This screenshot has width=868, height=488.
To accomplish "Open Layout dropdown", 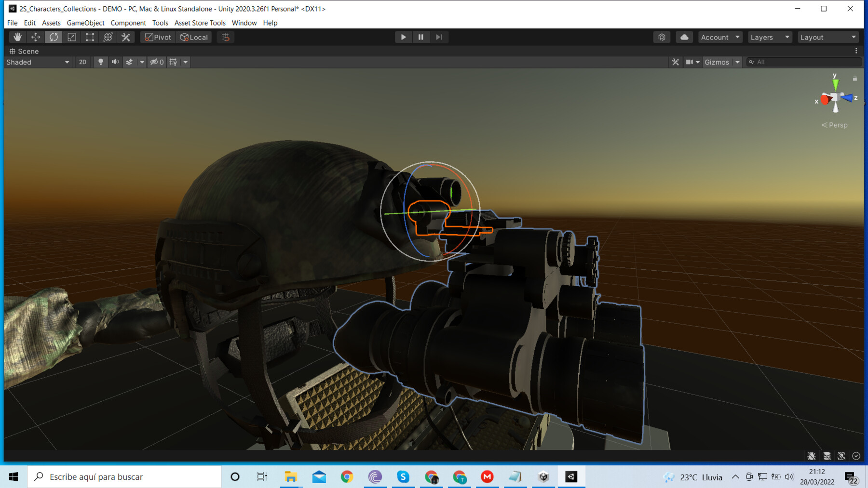I will click(x=828, y=37).
